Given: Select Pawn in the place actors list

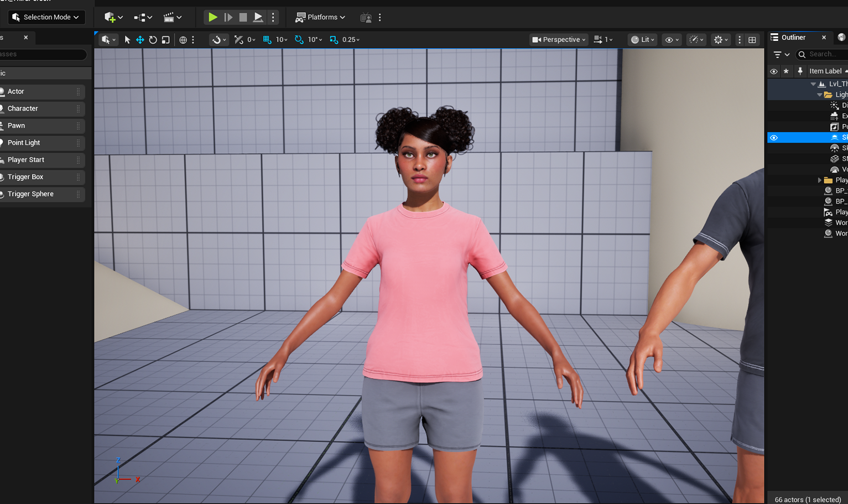Looking at the screenshot, I should (x=42, y=126).
